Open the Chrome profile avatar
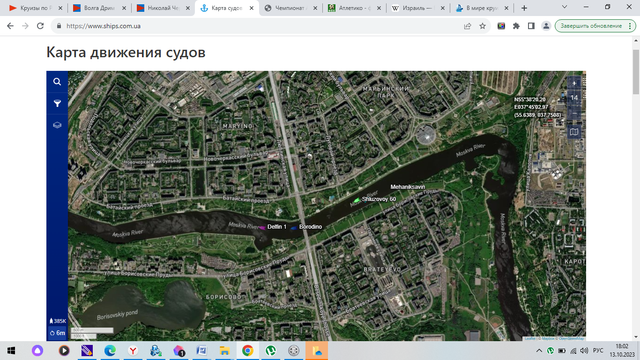The image size is (640, 360). tap(546, 26)
